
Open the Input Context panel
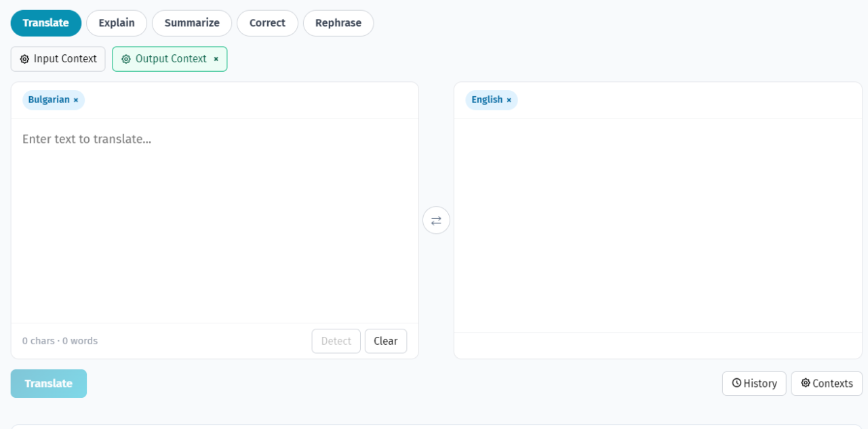[58, 59]
